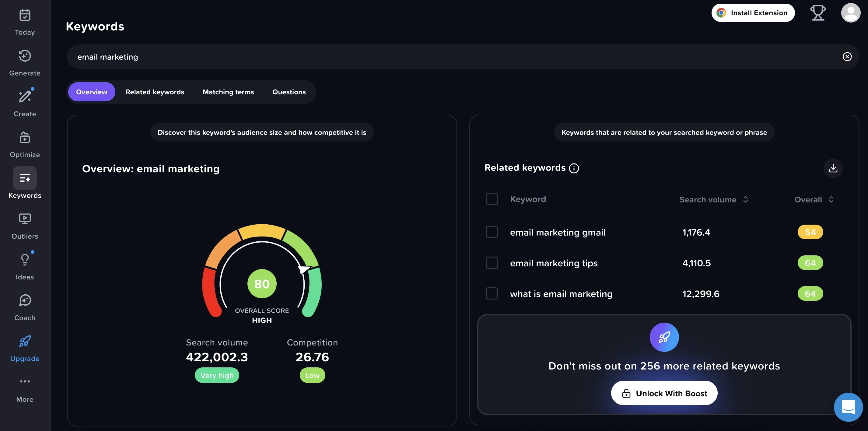Image resolution: width=868 pixels, height=431 pixels.
Task: Sort by Search volume column arrows
Action: pyautogui.click(x=745, y=199)
